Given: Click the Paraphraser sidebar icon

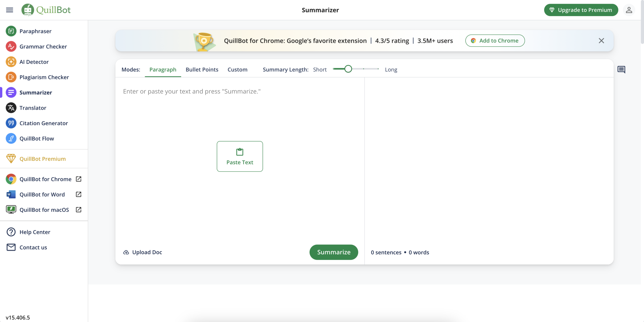Looking at the screenshot, I should tap(11, 31).
